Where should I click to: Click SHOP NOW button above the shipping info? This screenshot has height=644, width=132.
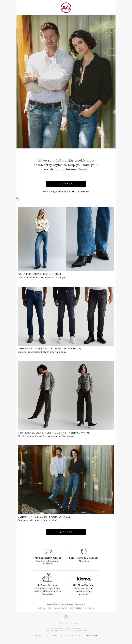[x=66, y=532]
